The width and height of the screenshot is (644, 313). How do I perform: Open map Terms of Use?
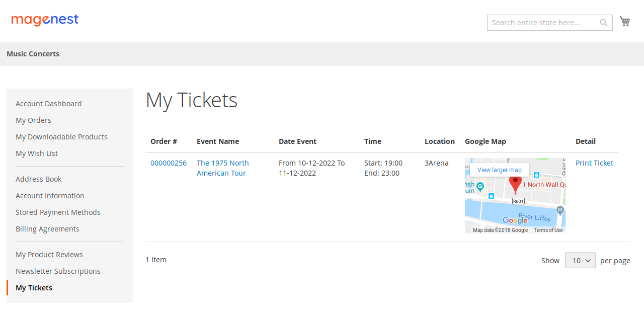tap(548, 230)
